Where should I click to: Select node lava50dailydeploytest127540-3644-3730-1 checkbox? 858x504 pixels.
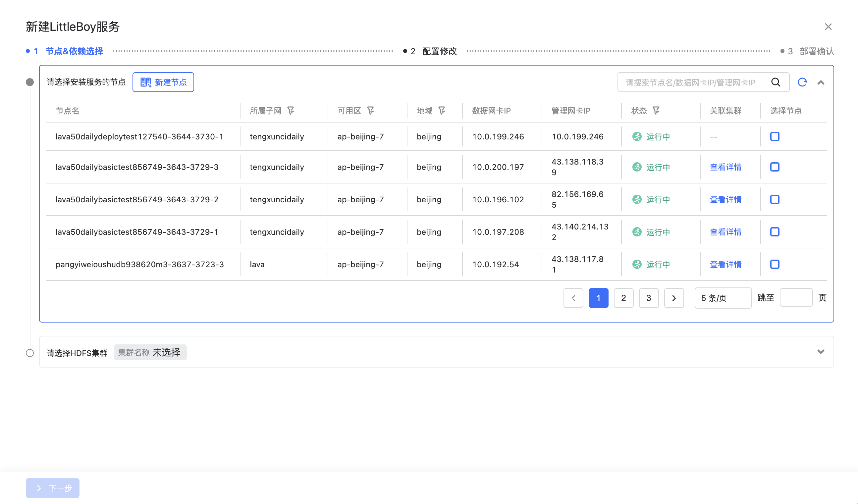coord(775,136)
